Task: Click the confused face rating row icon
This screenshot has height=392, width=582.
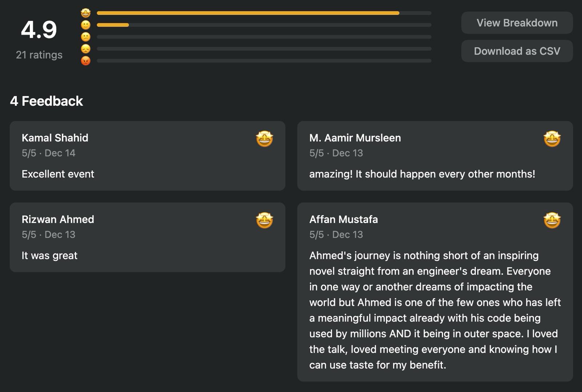Action: coord(85,37)
